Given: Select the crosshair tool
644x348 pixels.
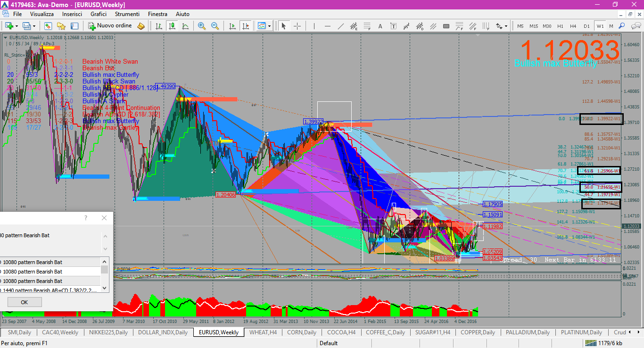Looking at the screenshot, I should (297, 26).
